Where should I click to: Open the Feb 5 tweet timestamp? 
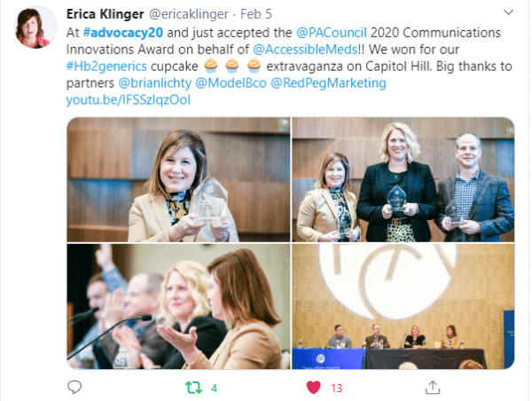pos(256,14)
